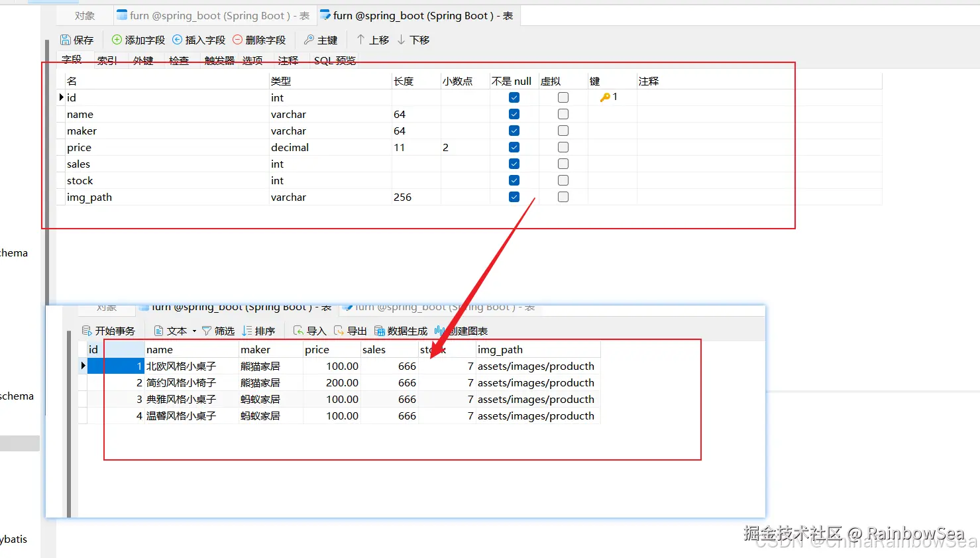Screen dimensions: 980x558
Task: Click the 插入字段 insert field button
Action: tap(199, 40)
